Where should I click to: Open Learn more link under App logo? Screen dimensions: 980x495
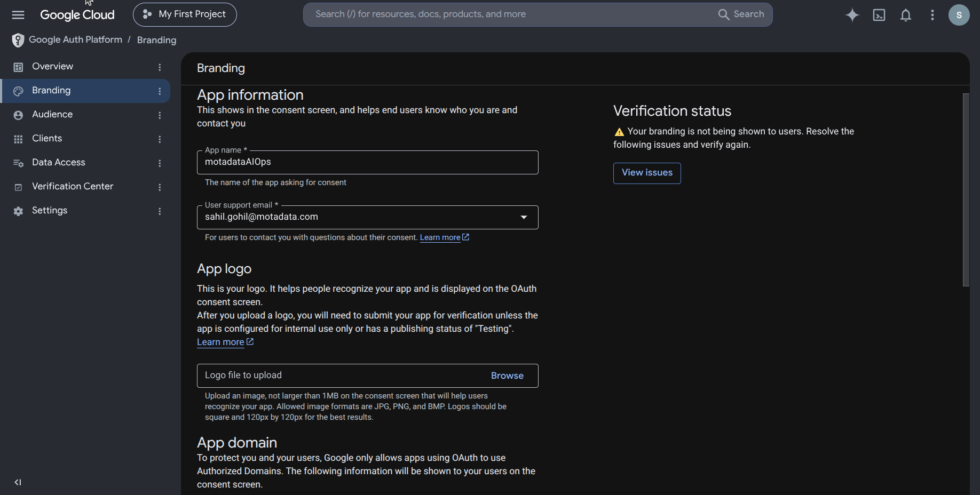(225, 342)
